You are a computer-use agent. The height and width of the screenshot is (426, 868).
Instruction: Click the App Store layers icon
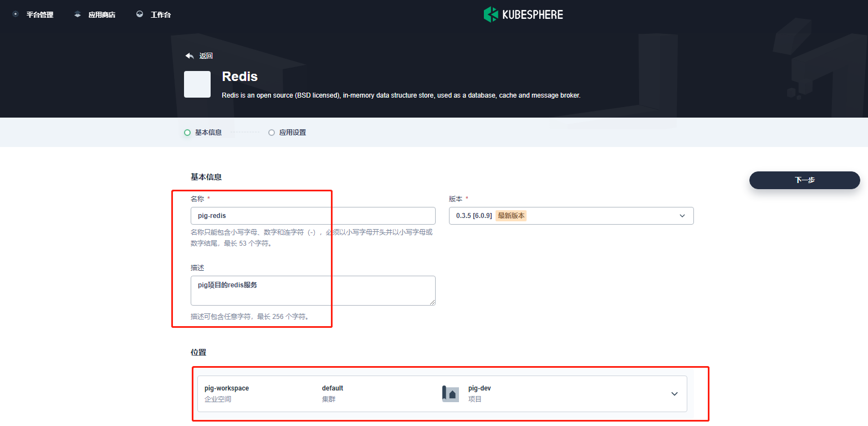(78, 14)
